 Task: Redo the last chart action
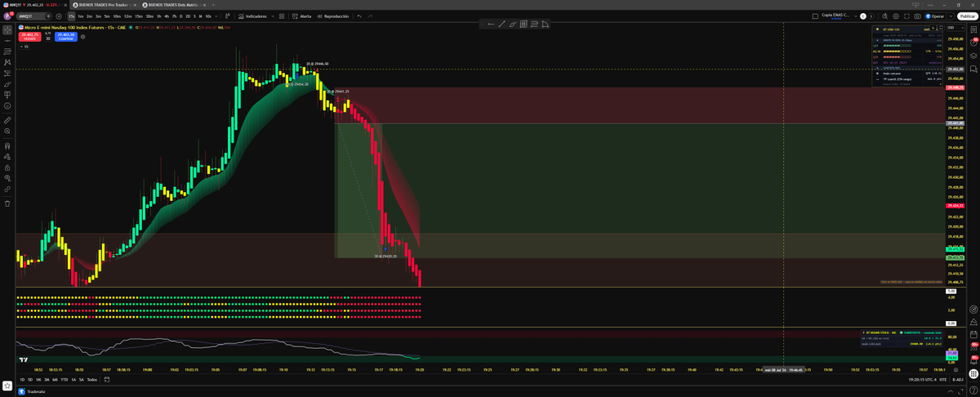tap(370, 16)
